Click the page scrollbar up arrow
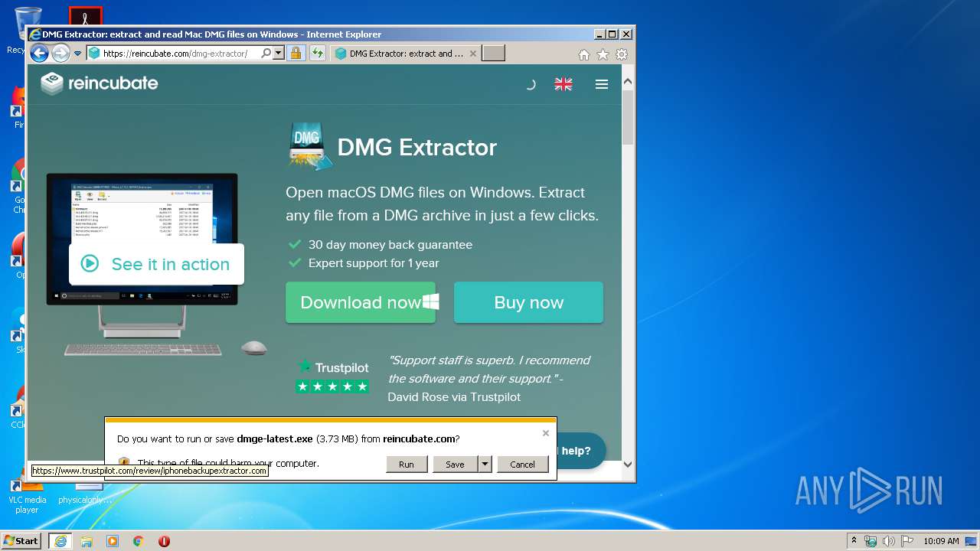 pos(628,81)
